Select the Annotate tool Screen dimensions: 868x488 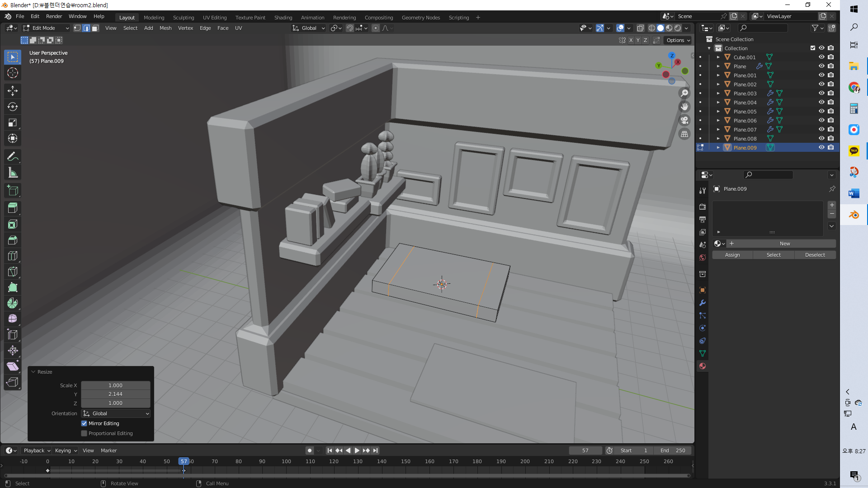[x=13, y=157]
